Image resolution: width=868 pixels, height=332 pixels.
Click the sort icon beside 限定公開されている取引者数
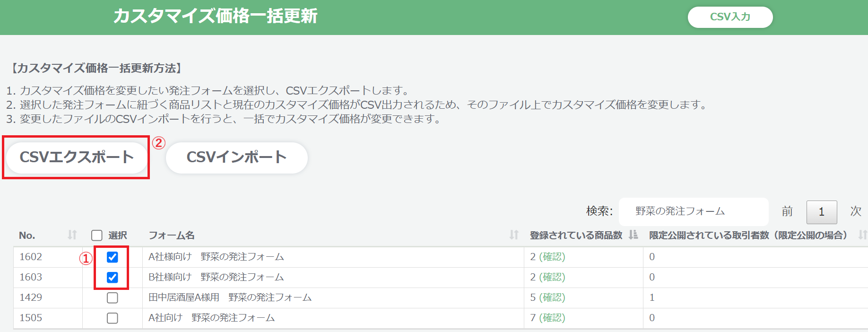tap(862, 235)
